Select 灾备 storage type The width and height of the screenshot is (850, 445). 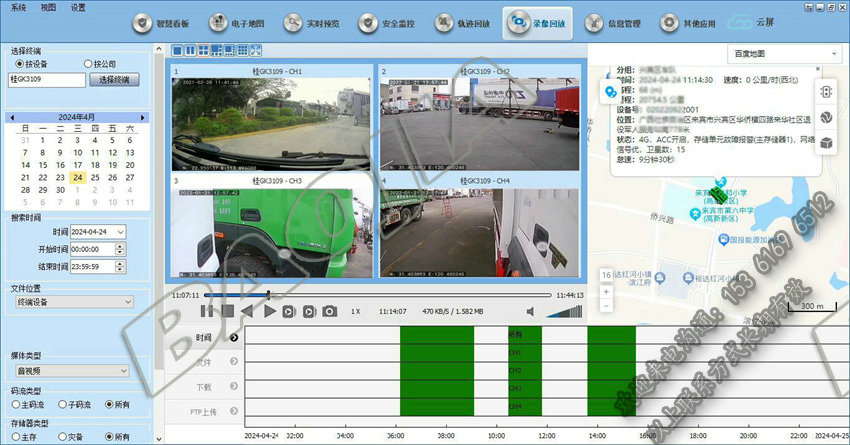point(64,437)
